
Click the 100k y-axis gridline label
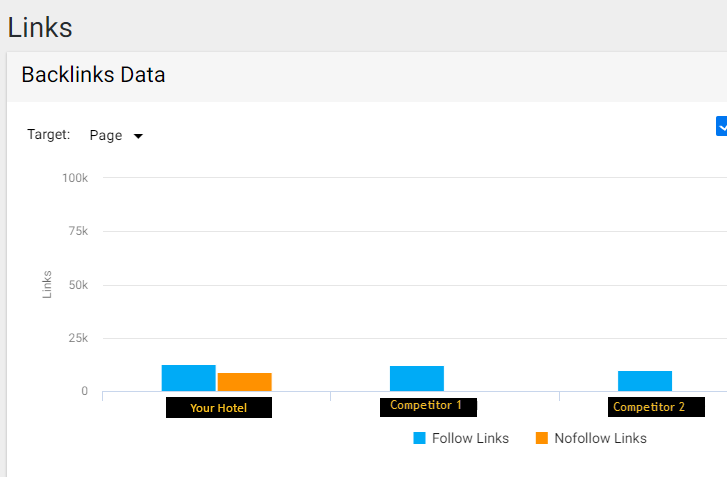(75, 178)
